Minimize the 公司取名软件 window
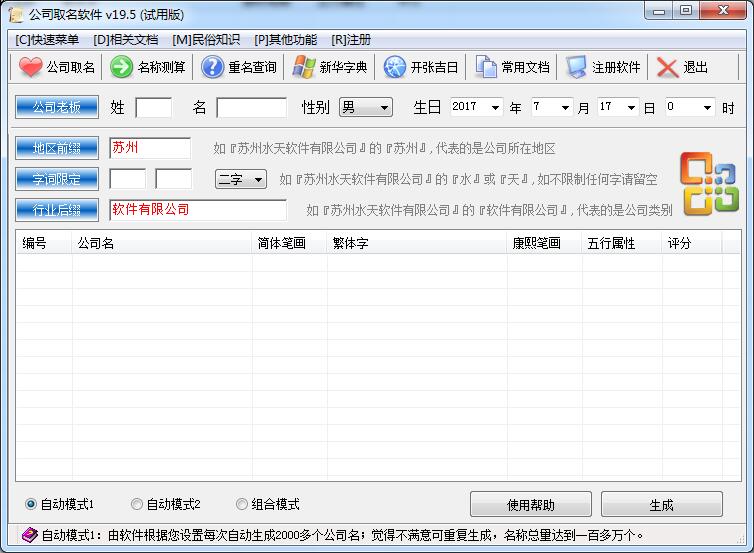 coord(658,11)
